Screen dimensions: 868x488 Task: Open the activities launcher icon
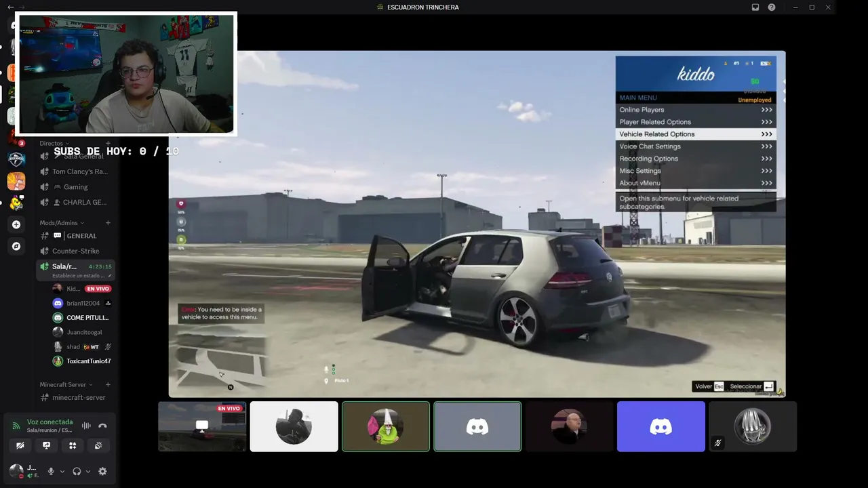coord(73,445)
